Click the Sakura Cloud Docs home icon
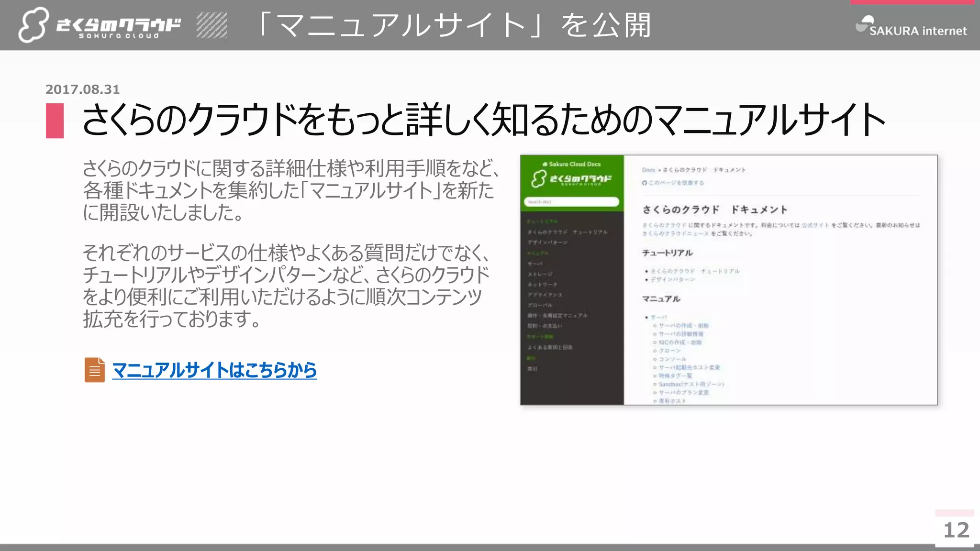 (x=545, y=164)
